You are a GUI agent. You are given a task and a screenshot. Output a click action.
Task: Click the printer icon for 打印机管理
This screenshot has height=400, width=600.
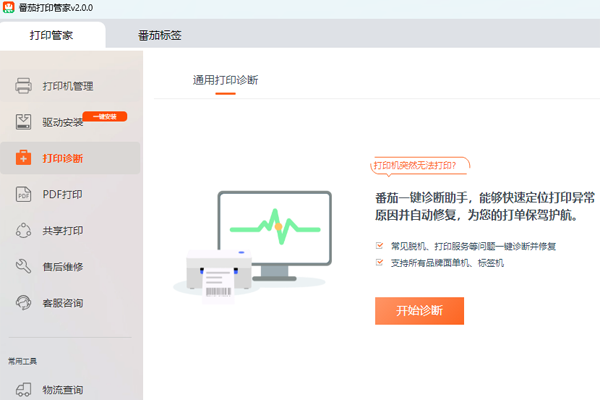click(24, 86)
